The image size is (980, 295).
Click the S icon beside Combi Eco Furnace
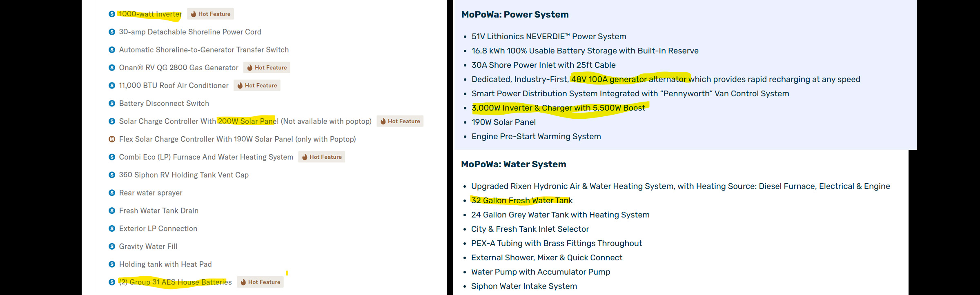(112, 157)
